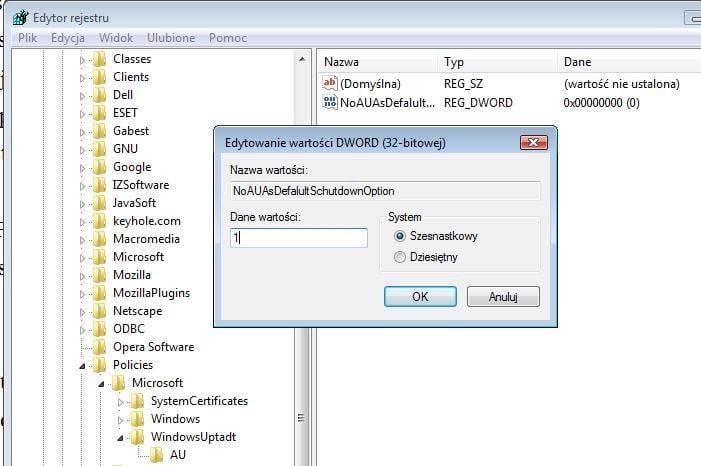This screenshot has width=701, height=466.
Task: Select the keyhole.com folder icon
Action: click(99, 221)
